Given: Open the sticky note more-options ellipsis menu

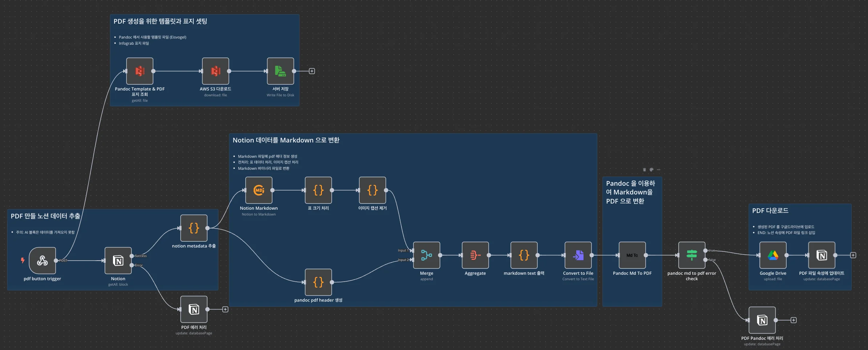Looking at the screenshot, I should [x=658, y=170].
